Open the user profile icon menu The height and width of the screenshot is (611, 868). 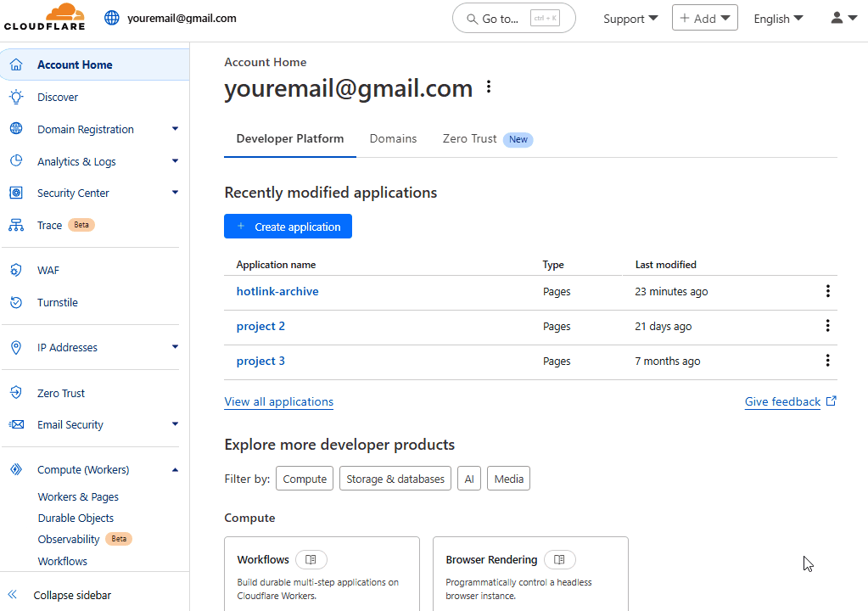[x=843, y=18]
